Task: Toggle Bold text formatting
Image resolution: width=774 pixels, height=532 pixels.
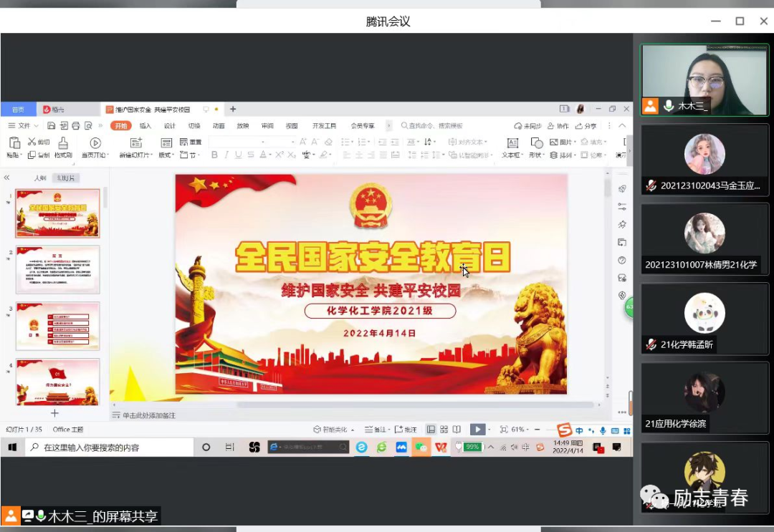Action: pos(214,155)
